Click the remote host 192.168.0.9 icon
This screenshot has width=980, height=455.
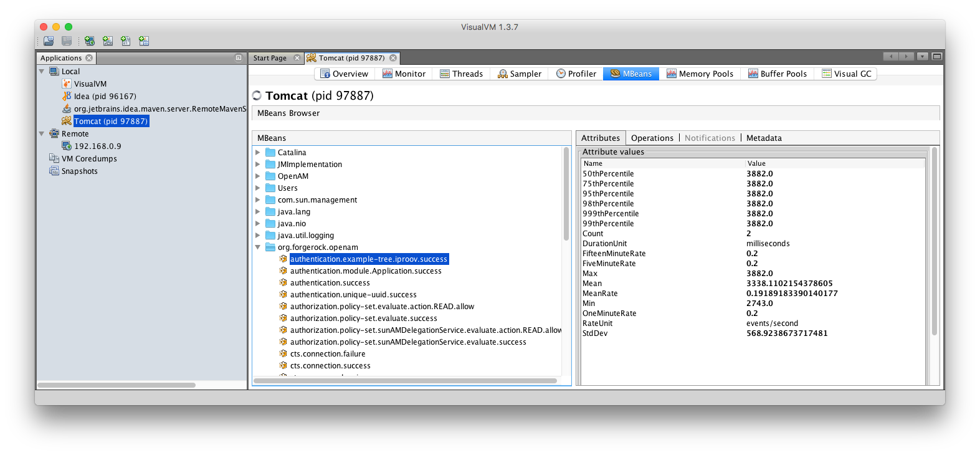pyautogui.click(x=67, y=146)
